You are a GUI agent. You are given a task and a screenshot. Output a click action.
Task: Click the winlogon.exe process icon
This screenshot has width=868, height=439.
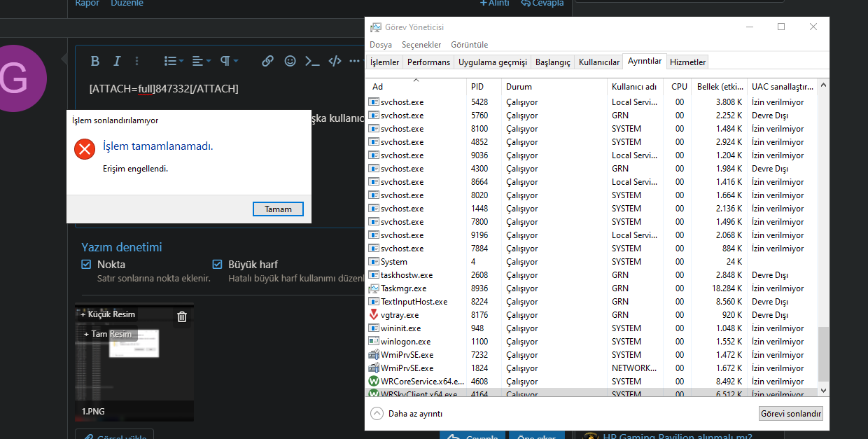[x=373, y=342]
